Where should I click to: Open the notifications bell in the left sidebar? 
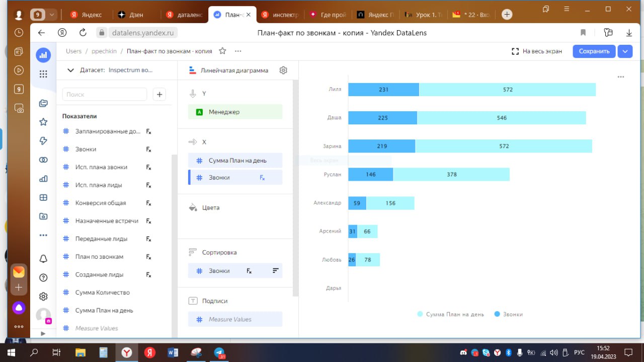43,259
